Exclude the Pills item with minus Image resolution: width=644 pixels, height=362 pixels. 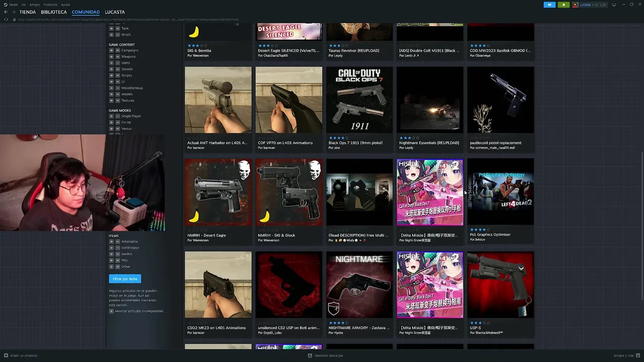click(x=118, y=260)
